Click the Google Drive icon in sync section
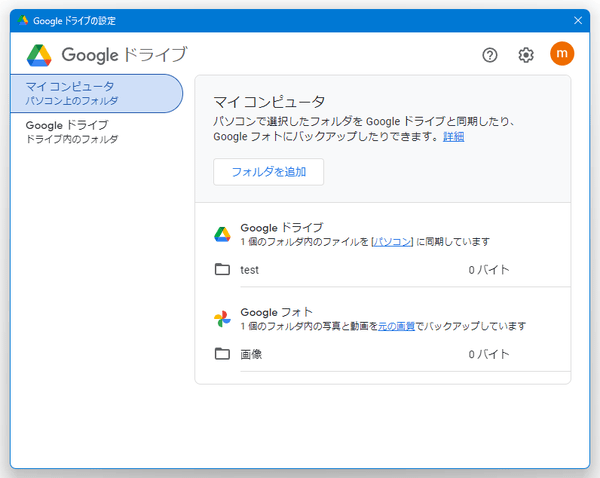 click(222, 234)
